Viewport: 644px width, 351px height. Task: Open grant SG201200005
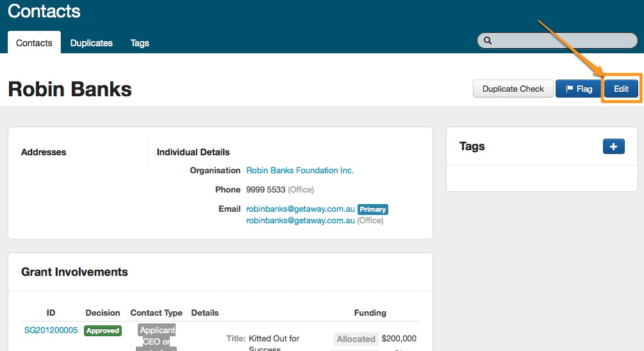[x=51, y=330]
